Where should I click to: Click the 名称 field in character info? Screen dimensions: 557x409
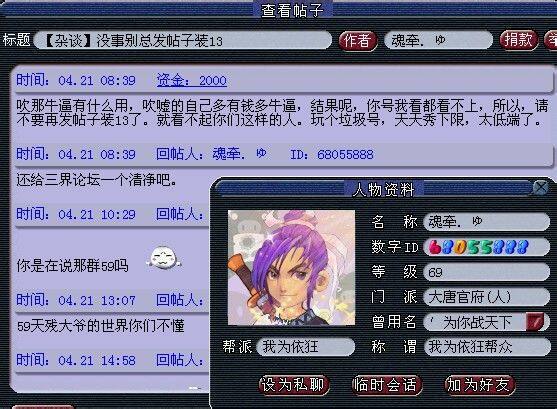pyautogui.click(x=487, y=222)
